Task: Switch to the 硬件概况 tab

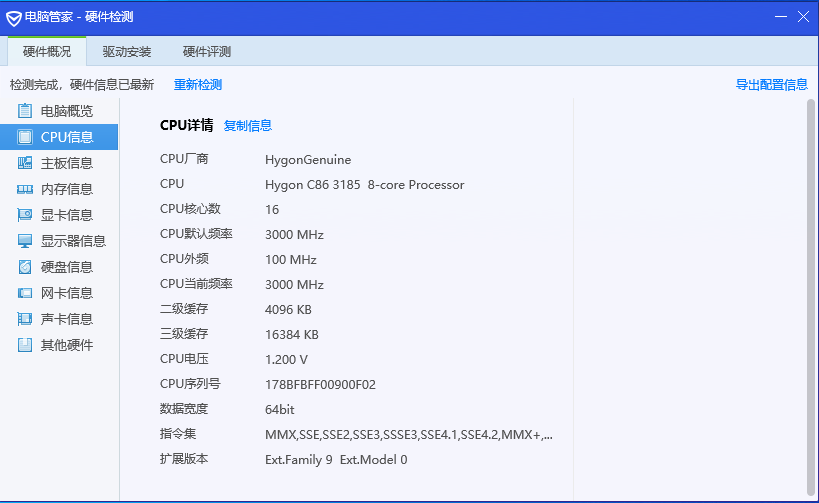Action: tap(47, 51)
